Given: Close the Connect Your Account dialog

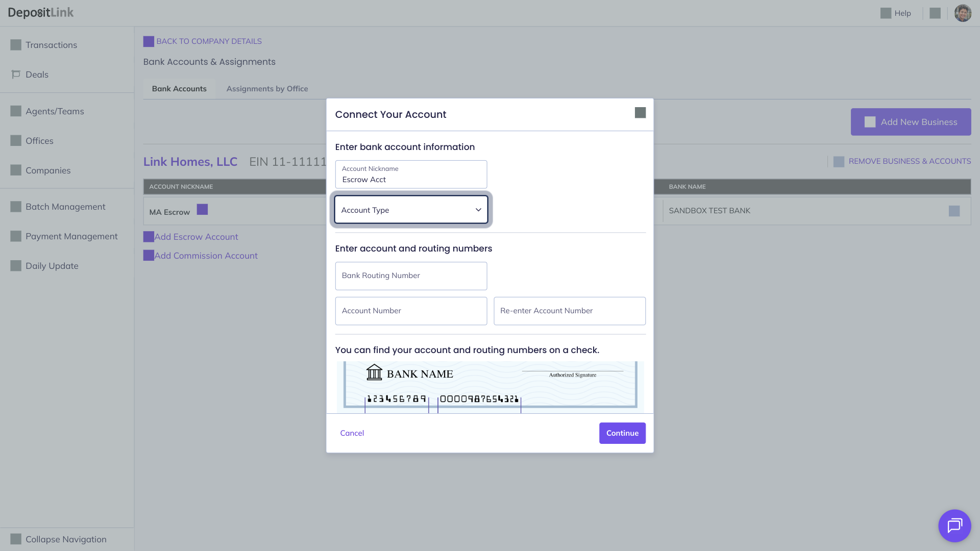Looking at the screenshot, I should 640,113.
